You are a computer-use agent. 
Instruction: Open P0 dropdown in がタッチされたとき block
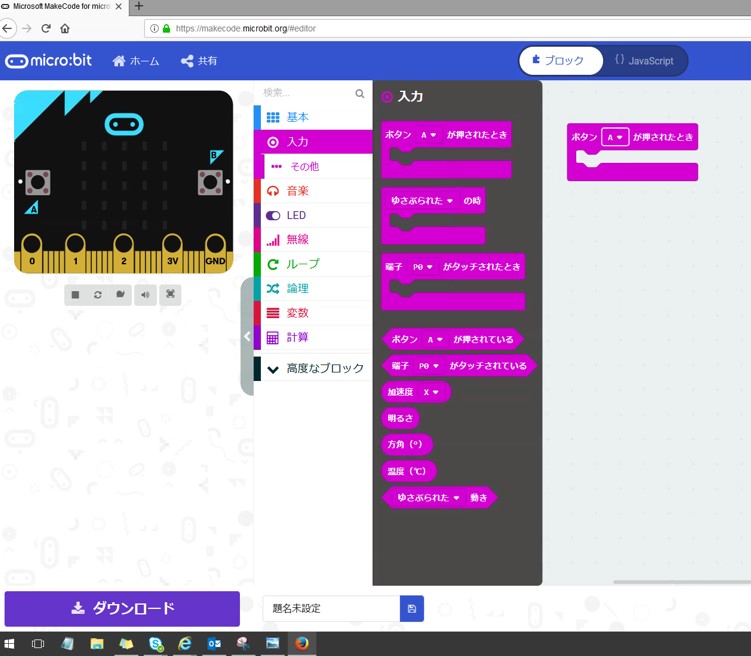pyautogui.click(x=423, y=267)
